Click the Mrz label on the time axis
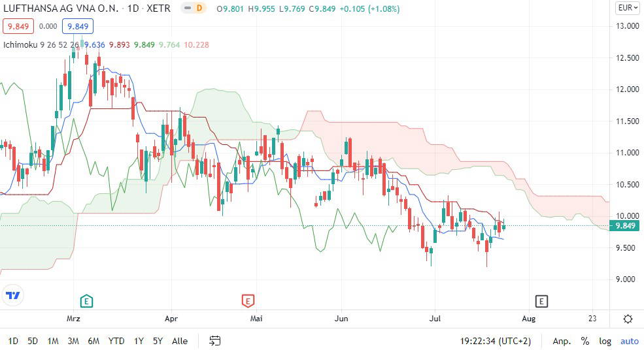Viewport: 644px width, 350px height. (73, 319)
